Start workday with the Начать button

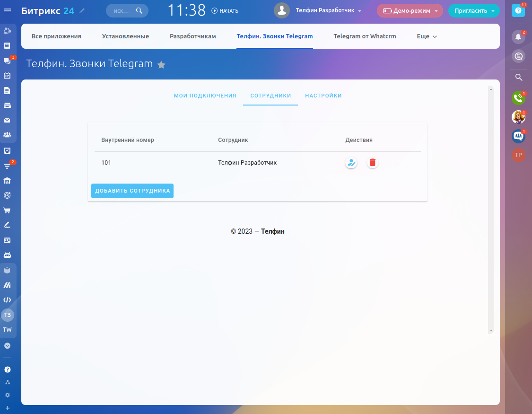[225, 11]
